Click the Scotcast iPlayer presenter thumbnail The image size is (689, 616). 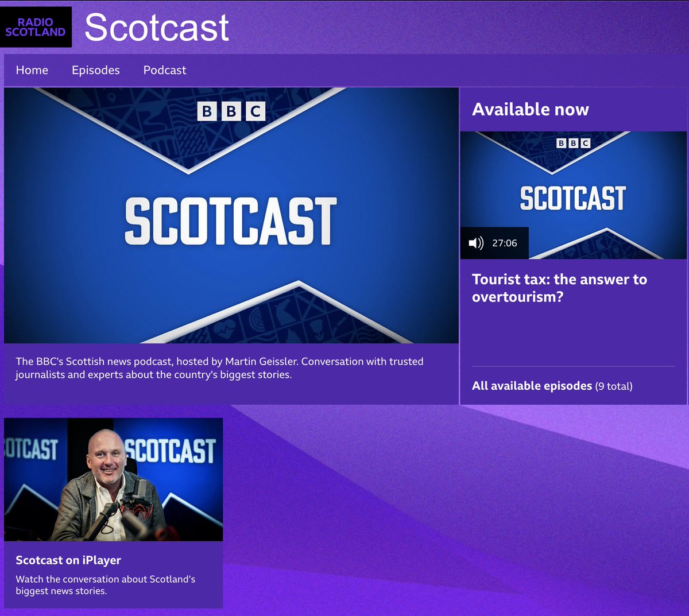[x=114, y=479]
